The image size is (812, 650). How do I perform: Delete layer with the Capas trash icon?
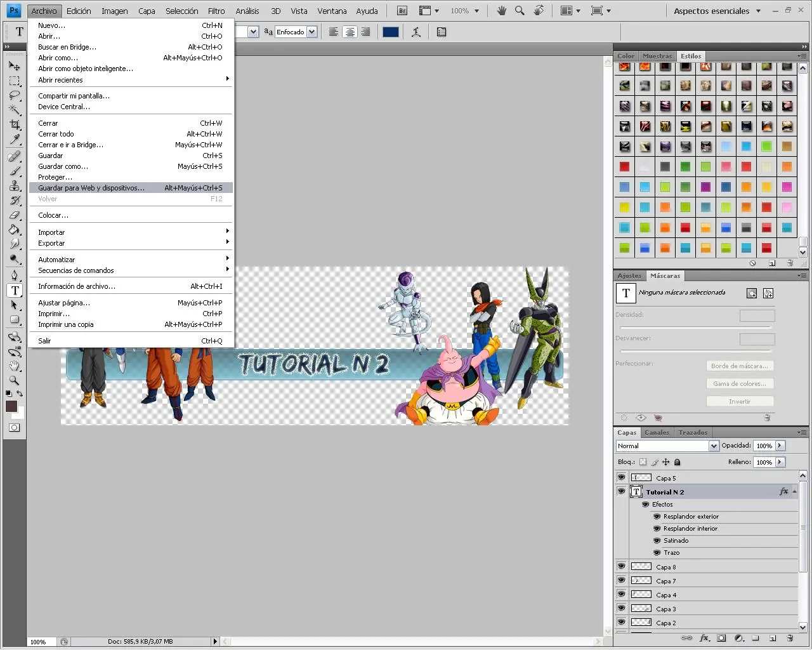coord(790,638)
